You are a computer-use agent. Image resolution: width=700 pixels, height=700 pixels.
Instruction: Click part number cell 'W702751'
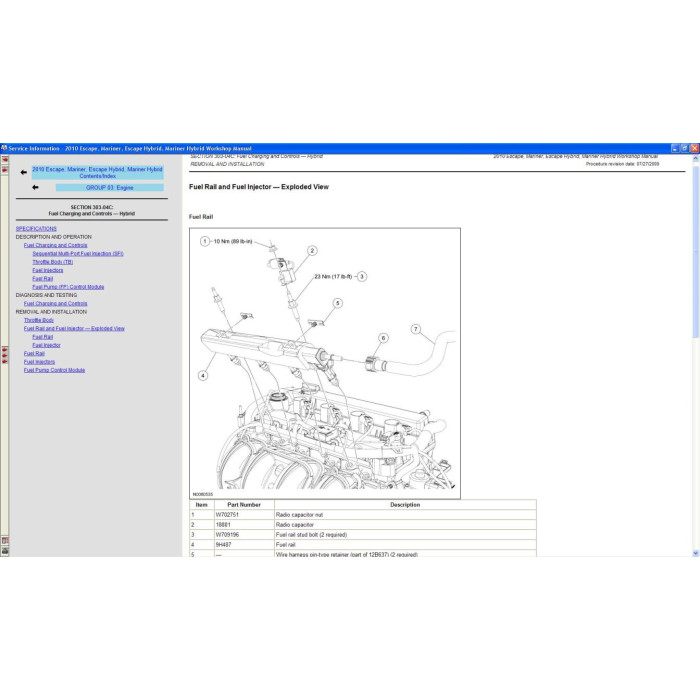pos(244,515)
